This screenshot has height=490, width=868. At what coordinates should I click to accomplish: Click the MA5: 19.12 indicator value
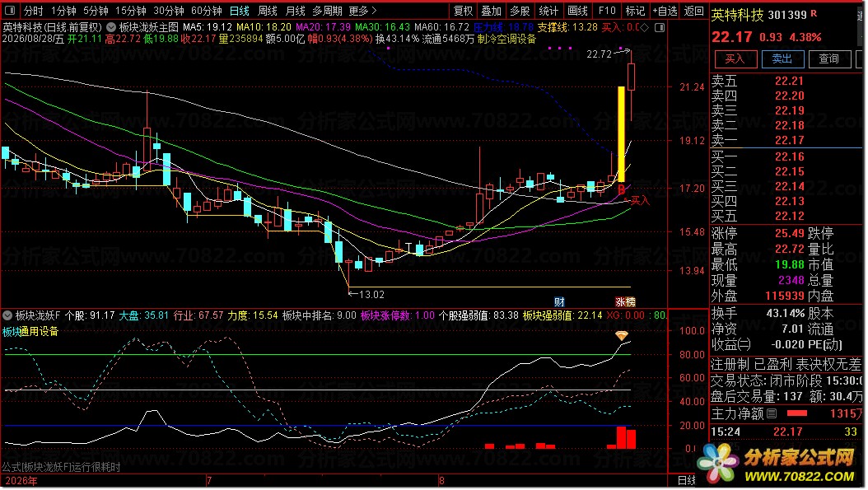tap(207, 26)
